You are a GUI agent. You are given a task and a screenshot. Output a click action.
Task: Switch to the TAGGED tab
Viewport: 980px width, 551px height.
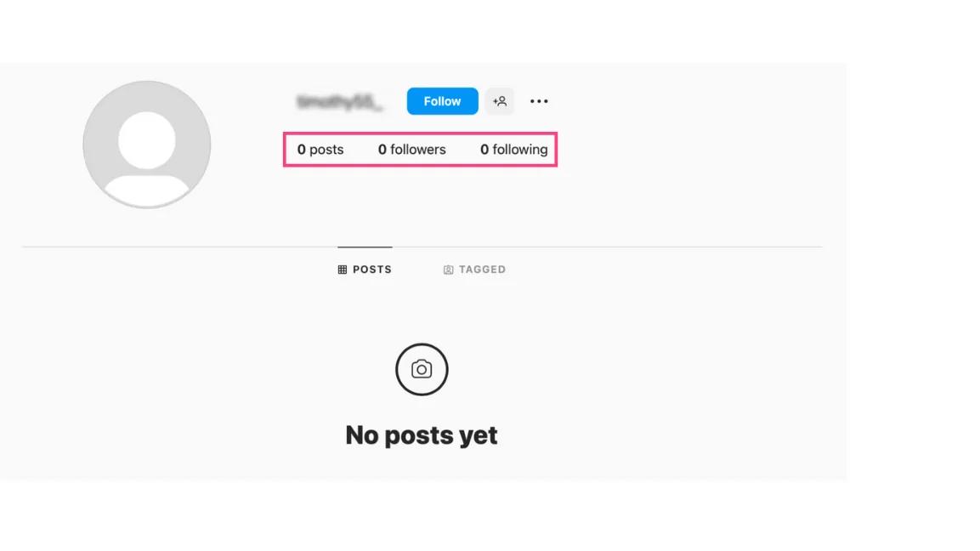point(474,270)
